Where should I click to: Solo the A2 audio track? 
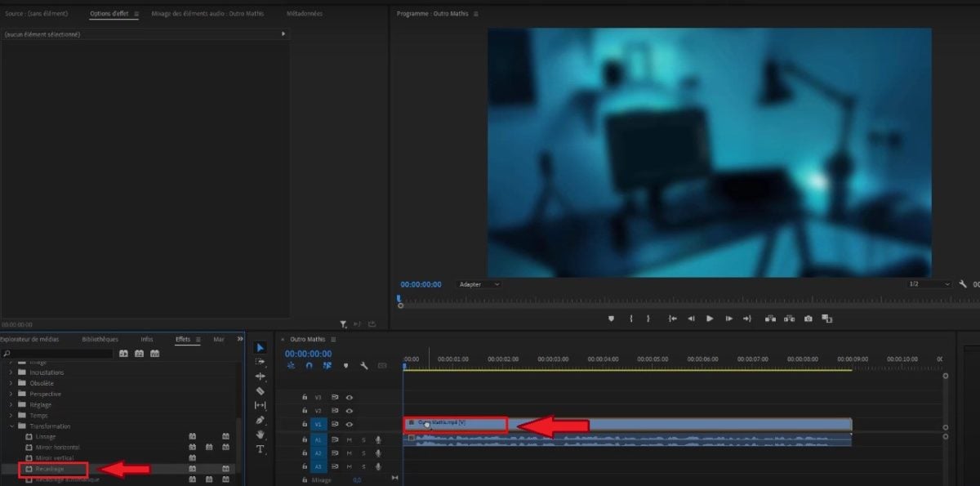tap(363, 453)
